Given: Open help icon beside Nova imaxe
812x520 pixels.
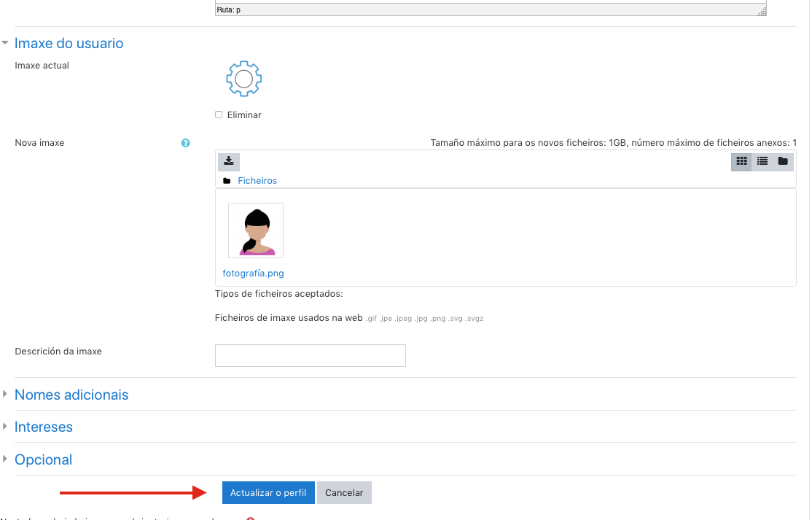Looking at the screenshot, I should tap(185, 143).
